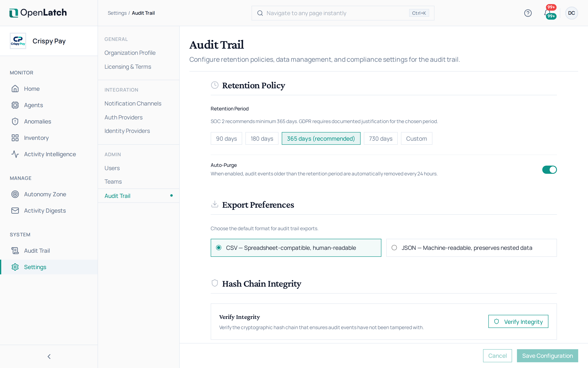
Task: Click the Activity Intelligence pulse icon
Action: point(15,154)
